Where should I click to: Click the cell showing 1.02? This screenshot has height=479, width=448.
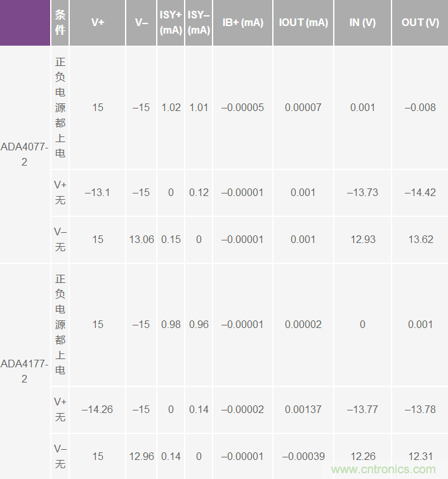[x=171, y=107]
